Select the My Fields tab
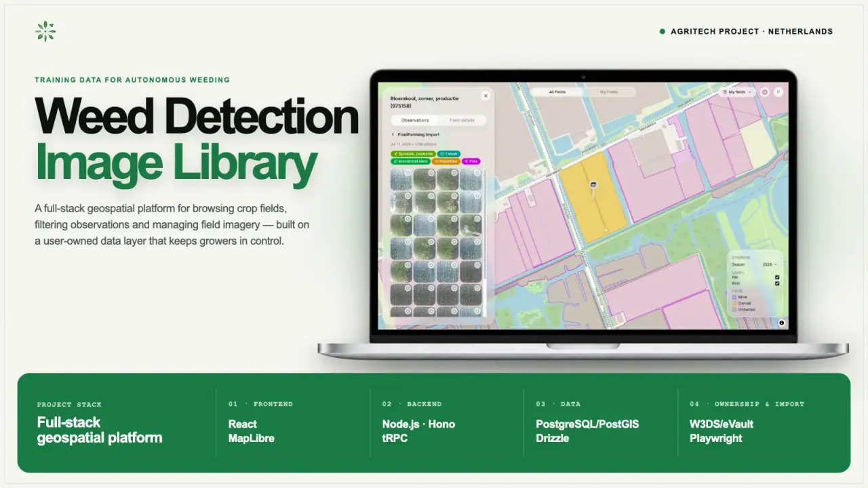This screenshot has height=488, width=868. (608, 91)
